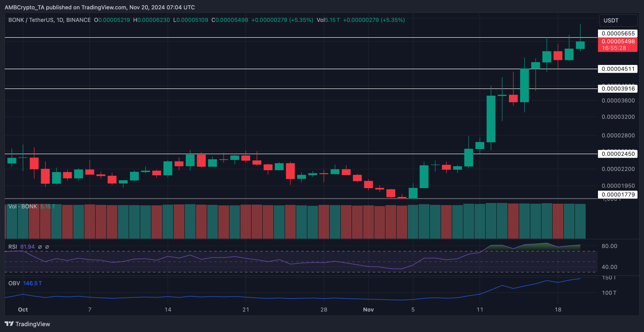The width and height of the screenshot is (644, 332).
Task: Click the 0.00001779 price level label
Action: coord(618,194)
